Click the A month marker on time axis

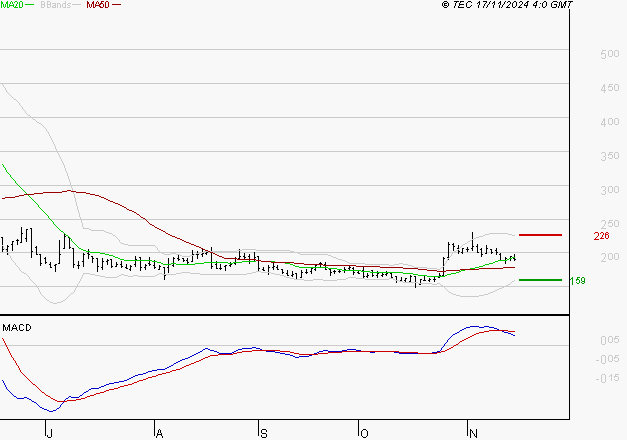[157, 433]
